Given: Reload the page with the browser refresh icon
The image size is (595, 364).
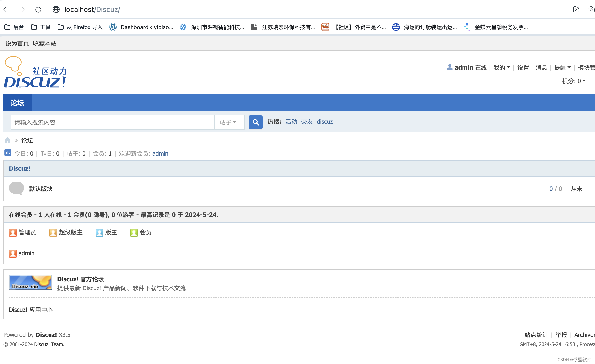Looking at the screenshot, I should pos(38,10).
